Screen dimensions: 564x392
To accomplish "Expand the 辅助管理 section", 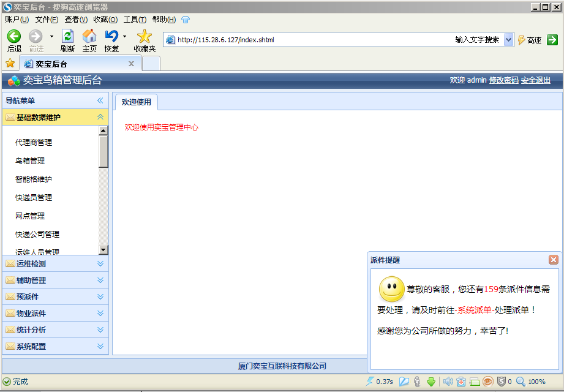I will click(100, 280).
